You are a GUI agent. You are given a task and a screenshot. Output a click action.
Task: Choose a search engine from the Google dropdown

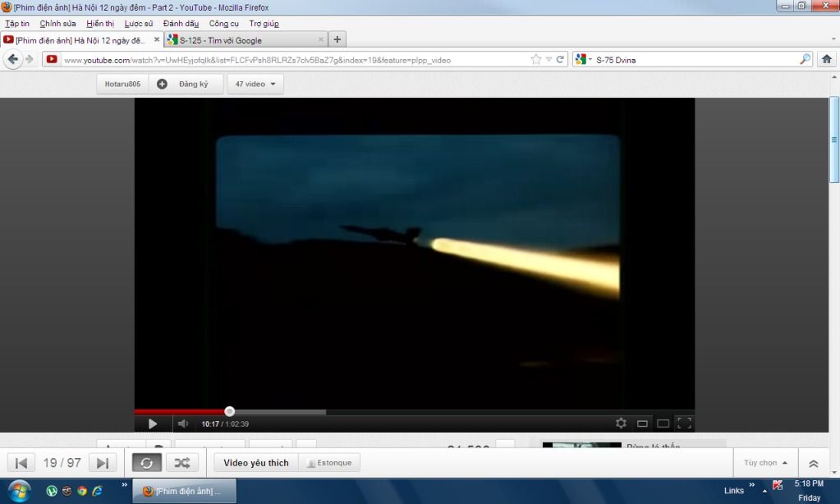pyautogui.click(x=583, y=59)
